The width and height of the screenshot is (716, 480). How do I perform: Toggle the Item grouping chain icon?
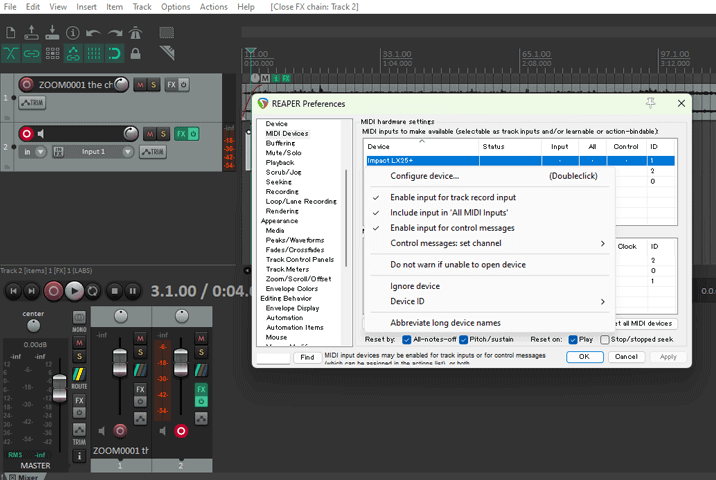pos(32,54)
